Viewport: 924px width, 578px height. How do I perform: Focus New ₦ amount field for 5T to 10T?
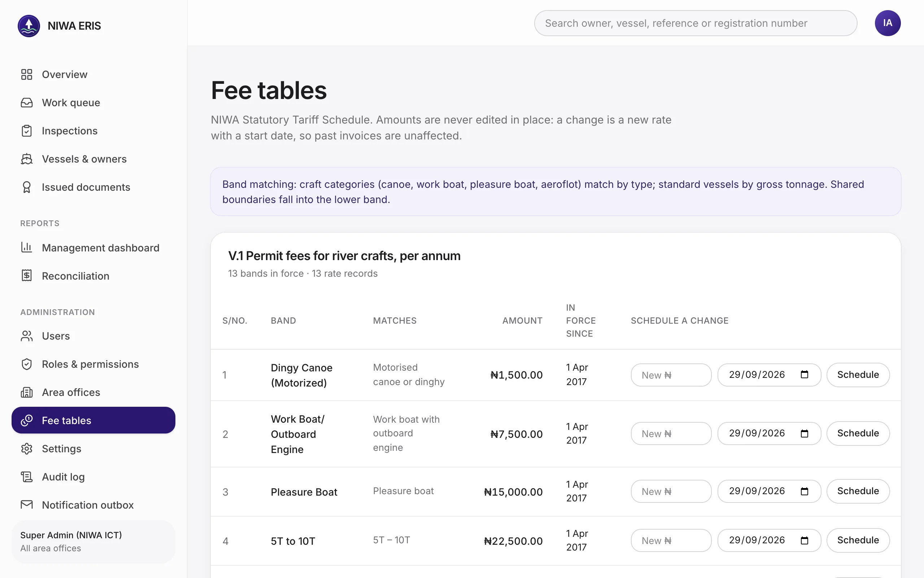pos(671,540)
